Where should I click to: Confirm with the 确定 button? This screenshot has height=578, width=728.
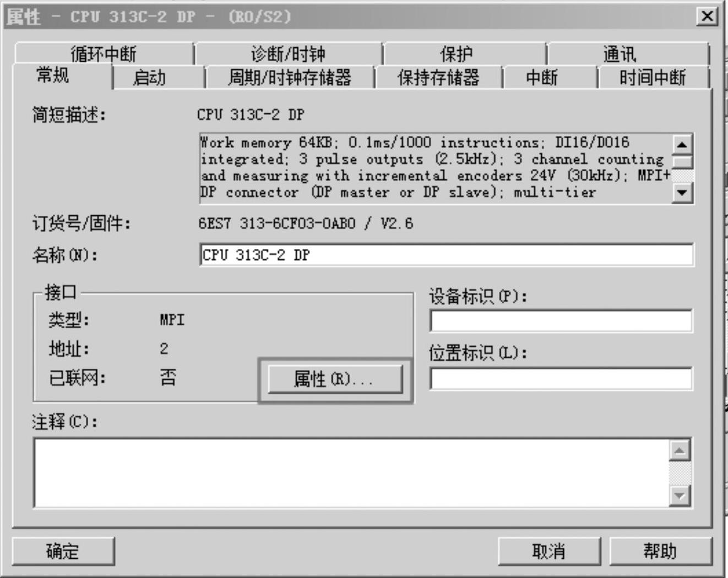click(63, 551)
